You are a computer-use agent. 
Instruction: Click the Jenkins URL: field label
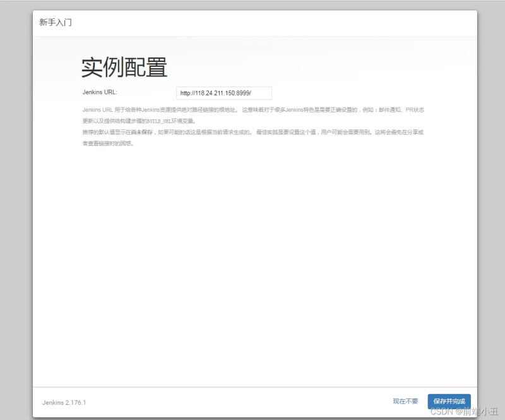tap(100, 91)
